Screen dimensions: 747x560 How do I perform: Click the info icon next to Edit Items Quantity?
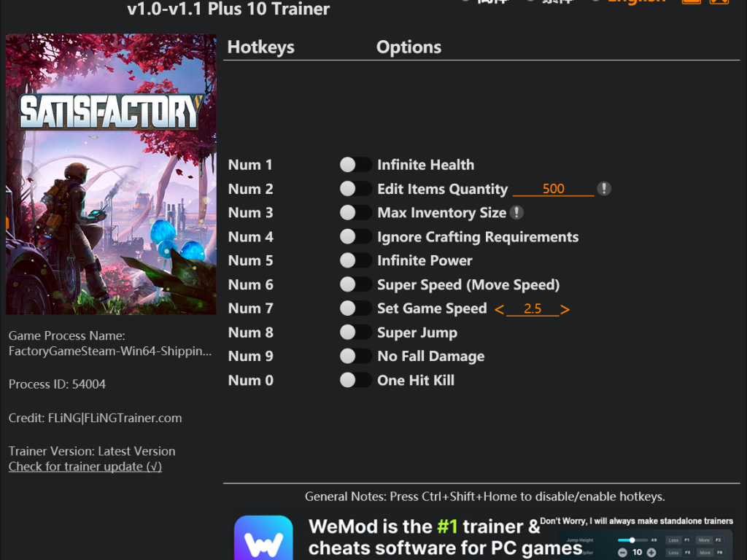click(x=604, y=189)
